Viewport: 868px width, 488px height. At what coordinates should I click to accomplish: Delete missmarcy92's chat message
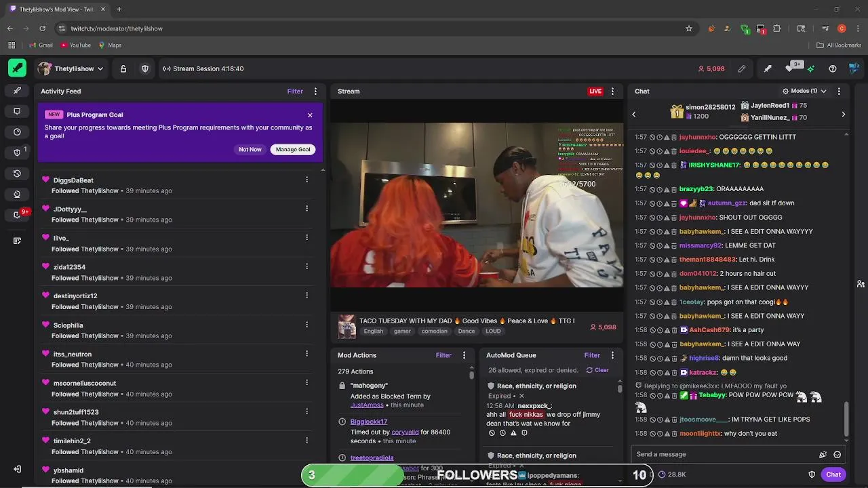[x=674, y=245]
